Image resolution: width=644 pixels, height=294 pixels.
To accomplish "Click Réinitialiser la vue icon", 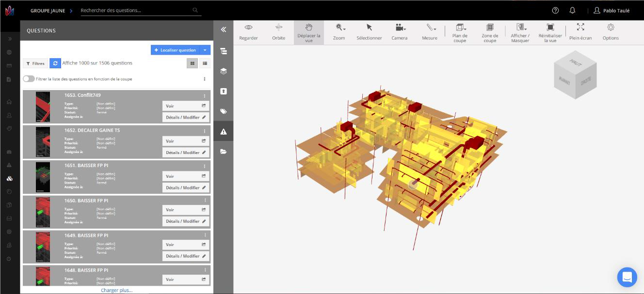I will (x=550, y=32).
